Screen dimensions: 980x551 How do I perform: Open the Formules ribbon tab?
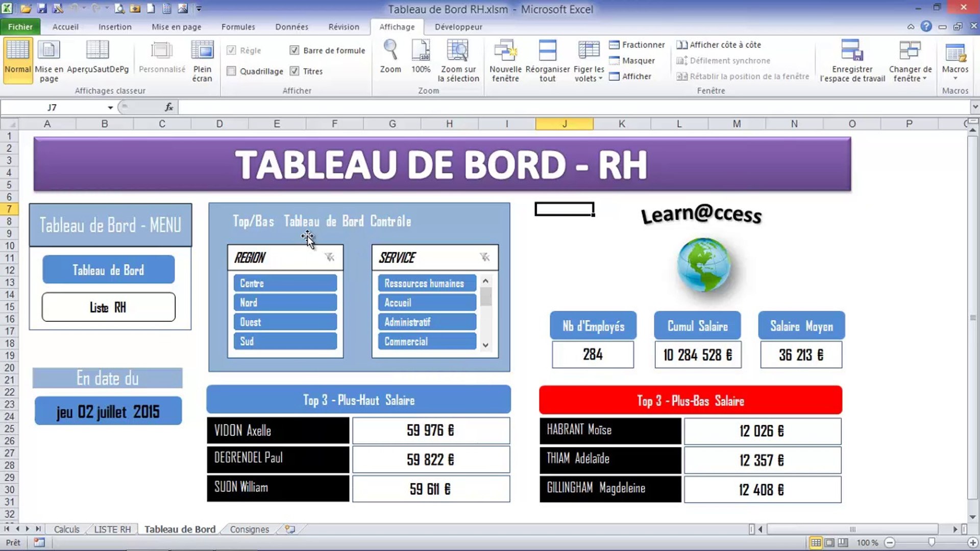pos(238,27)
